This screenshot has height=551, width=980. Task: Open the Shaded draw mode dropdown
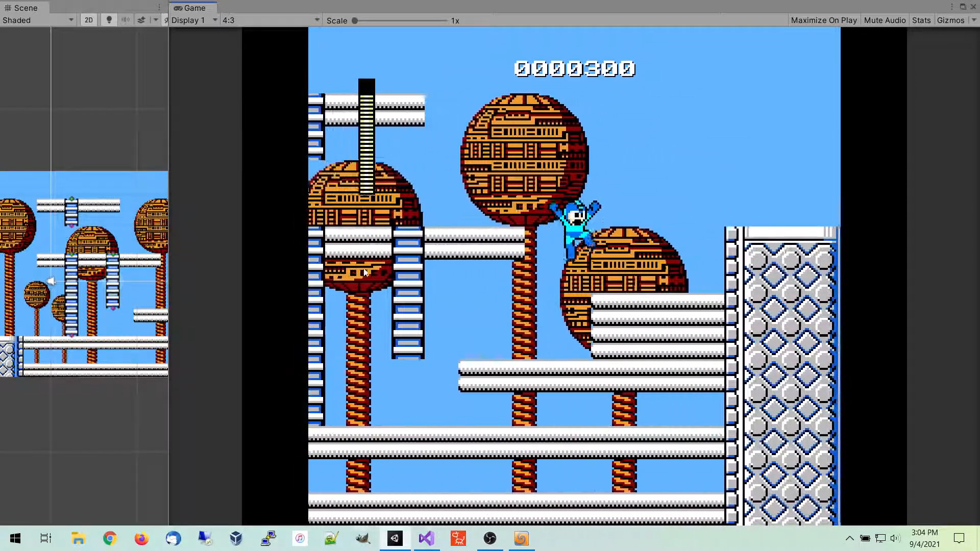[x=36, y=20]
